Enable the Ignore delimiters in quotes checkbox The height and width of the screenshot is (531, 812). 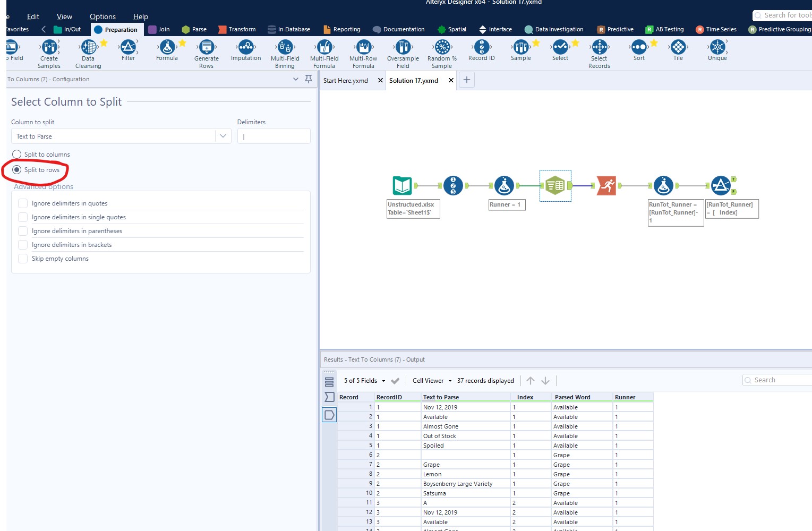(23, 203)
